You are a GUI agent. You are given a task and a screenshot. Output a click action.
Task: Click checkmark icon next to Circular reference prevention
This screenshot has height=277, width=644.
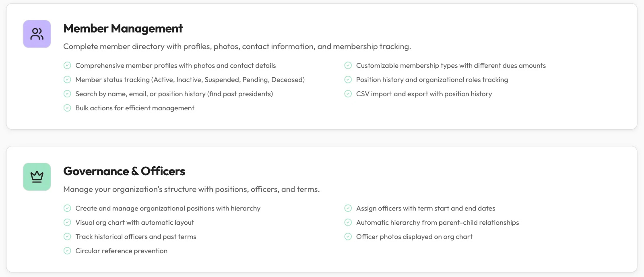click(x=67, y=251)
